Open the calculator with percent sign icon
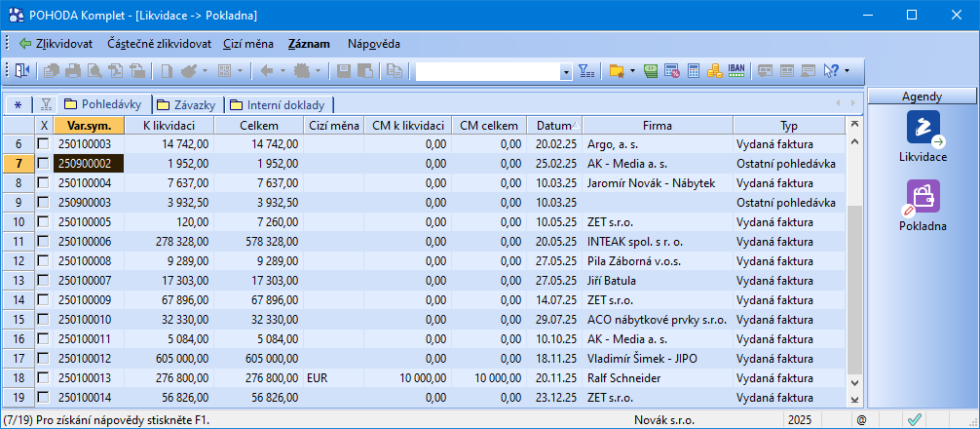The height and width of the screenshot is (429, 980). (x=672, y=71)
